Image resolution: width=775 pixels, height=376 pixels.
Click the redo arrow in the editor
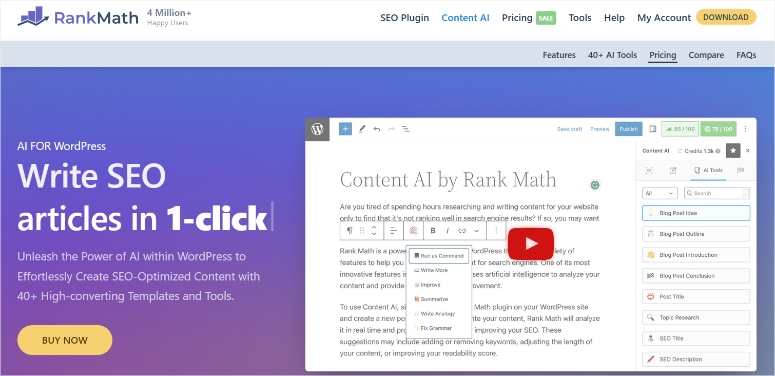click(391, 129)
